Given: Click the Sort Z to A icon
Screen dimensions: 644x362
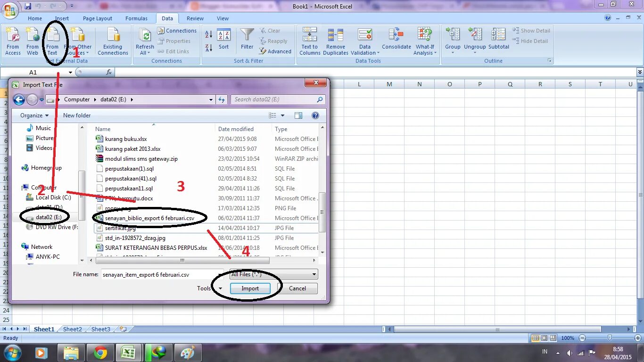Looking at the screenshot, I should point(209,48).
